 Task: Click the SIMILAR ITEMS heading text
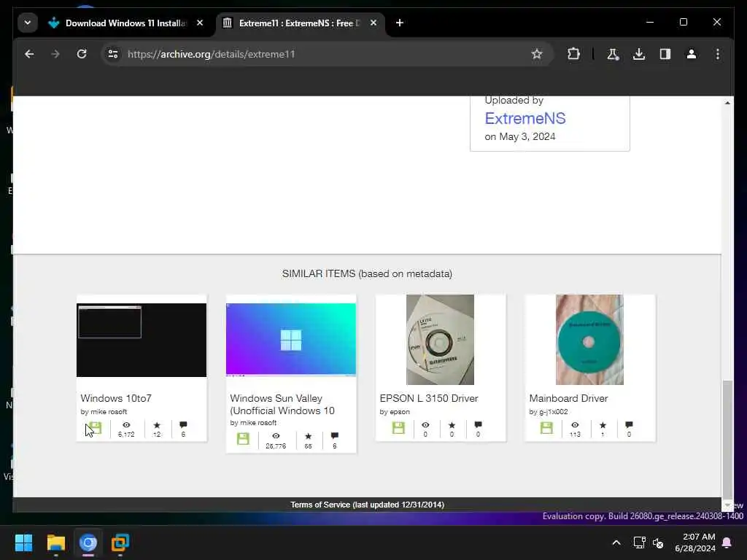(x=367, y=274)
